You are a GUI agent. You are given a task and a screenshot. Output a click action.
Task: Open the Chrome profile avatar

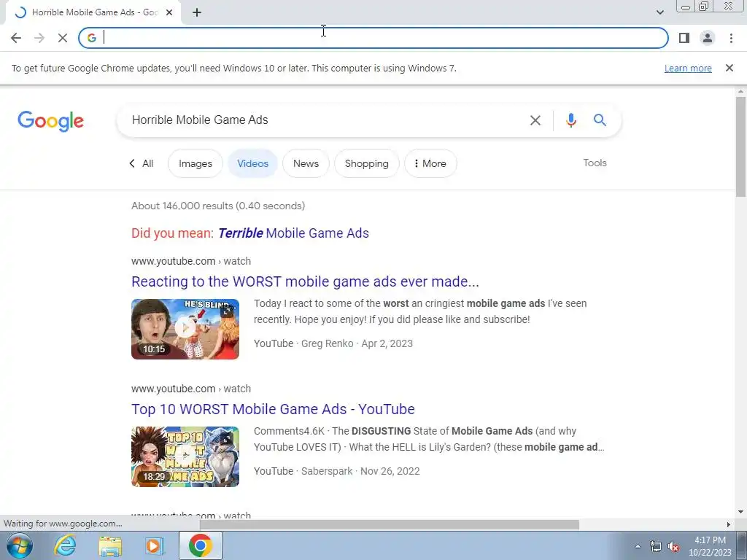[708, 38]
